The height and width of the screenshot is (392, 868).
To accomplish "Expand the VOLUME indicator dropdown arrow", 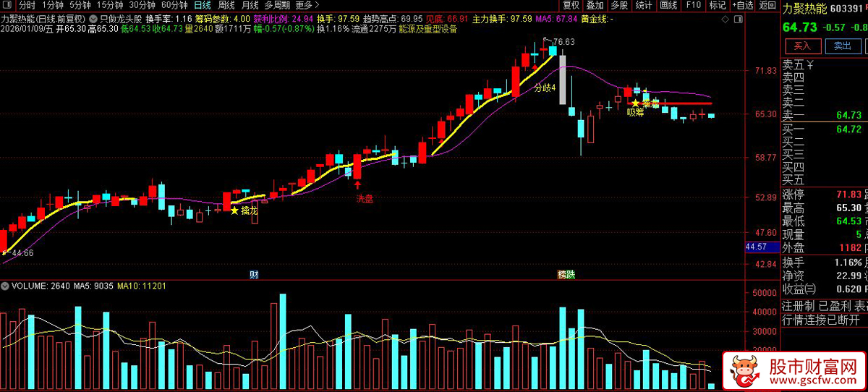I will point(6,286).
